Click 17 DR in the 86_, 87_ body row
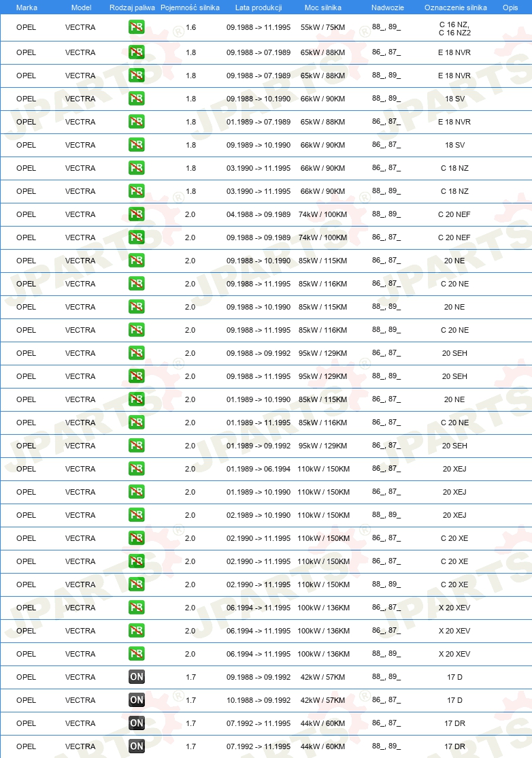Image resolution: width=532 pixels, height=758 pixels. tap(454, 724)
